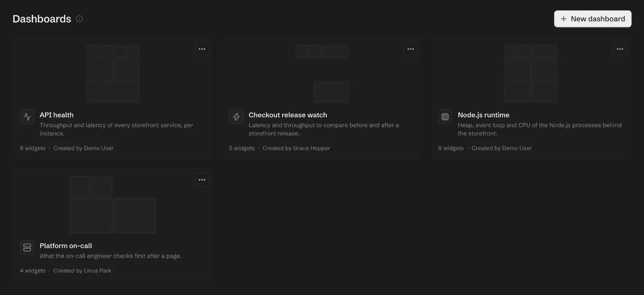Click the Checkout release watch description text

coord(324,129)
